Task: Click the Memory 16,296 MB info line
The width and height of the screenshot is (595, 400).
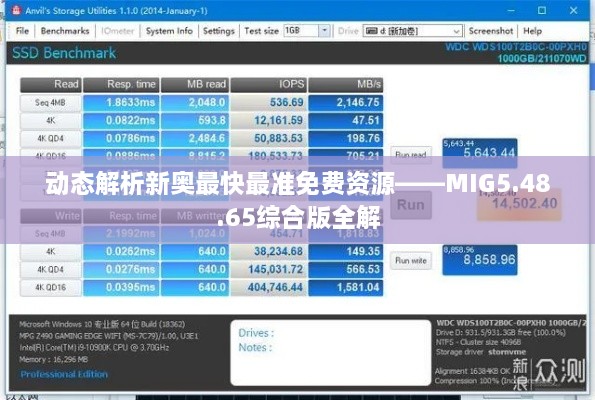Action: click(x=54, y=359)
